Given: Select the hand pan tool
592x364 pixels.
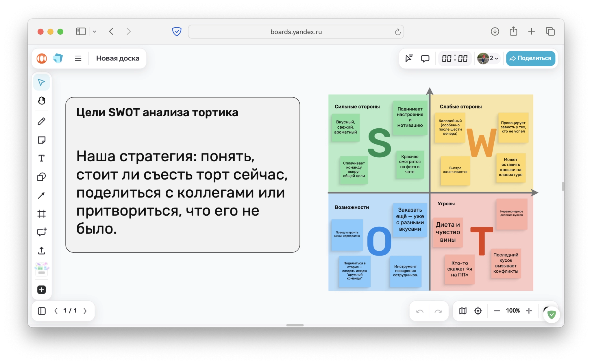Looking at the screenshot, I should (42, 101).
